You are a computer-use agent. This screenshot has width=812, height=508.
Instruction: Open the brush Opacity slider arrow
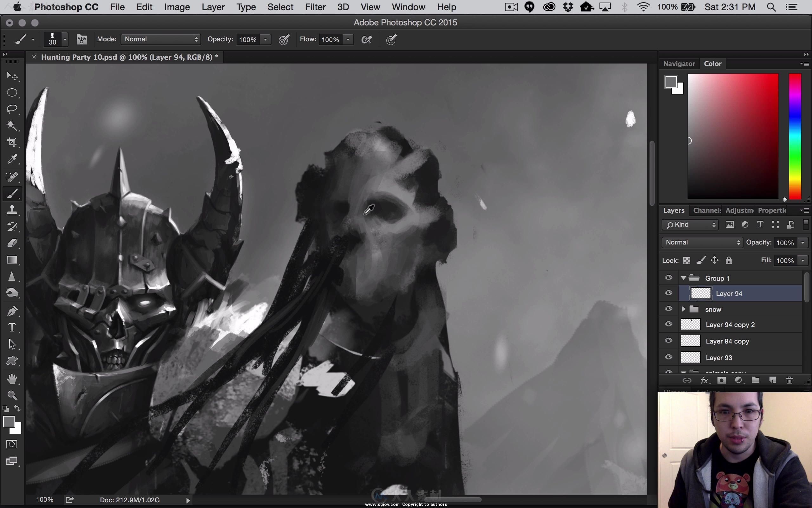(265, 40)
